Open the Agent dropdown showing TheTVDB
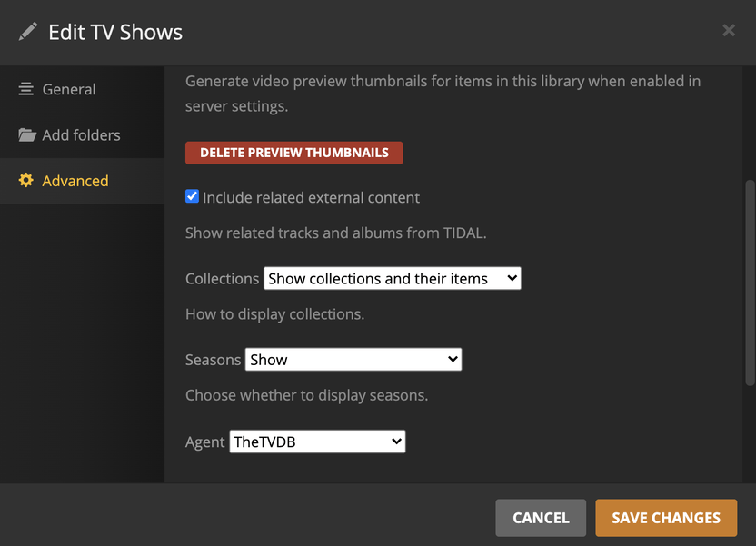 pyautogui.click(x=317, y=442)
